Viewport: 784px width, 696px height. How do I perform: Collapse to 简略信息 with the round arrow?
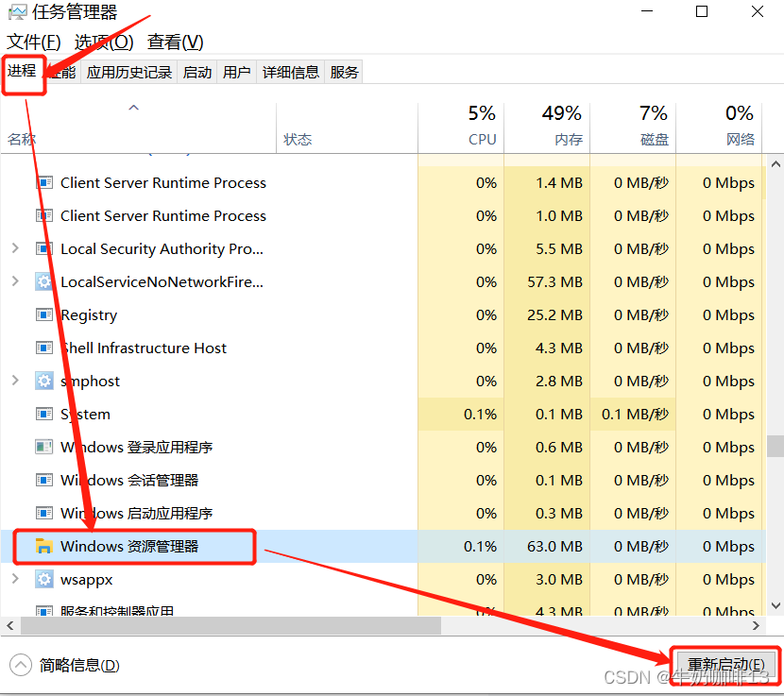click(21, 665)
